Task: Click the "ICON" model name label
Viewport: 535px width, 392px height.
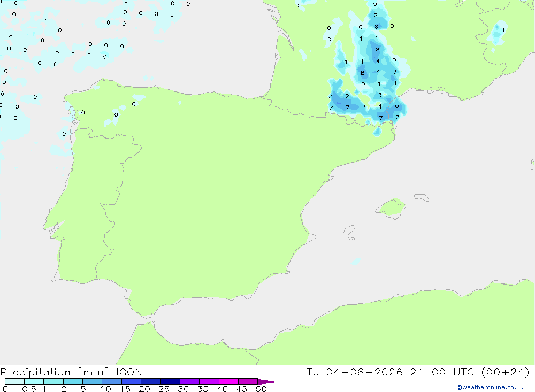Action: coord(129,372)
